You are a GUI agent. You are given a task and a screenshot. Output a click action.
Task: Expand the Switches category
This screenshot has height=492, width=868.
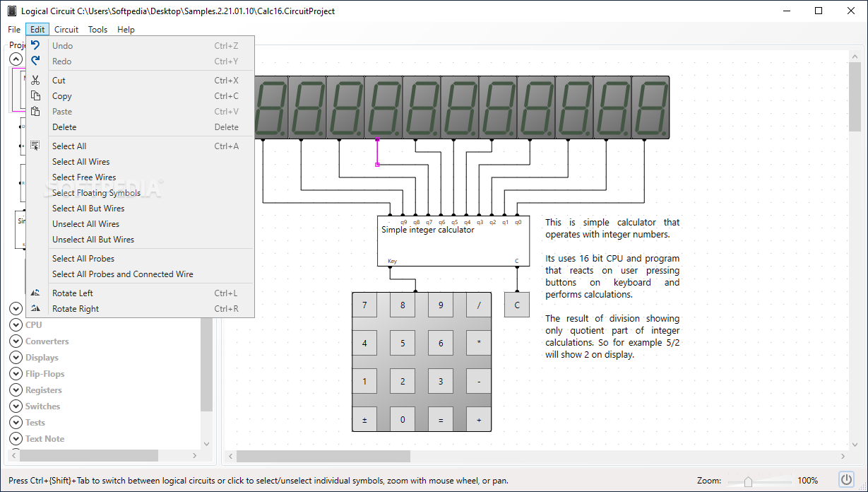click(16, 406)
